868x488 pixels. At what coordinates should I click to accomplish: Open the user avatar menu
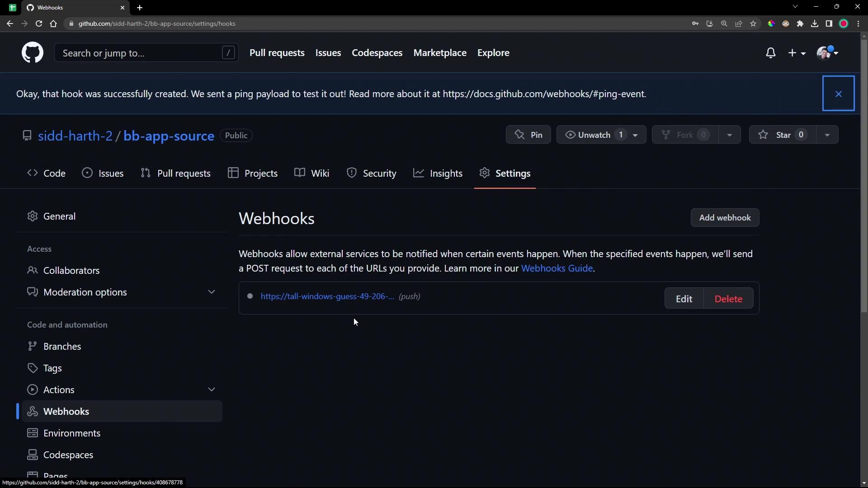click(x=827, y=53)
